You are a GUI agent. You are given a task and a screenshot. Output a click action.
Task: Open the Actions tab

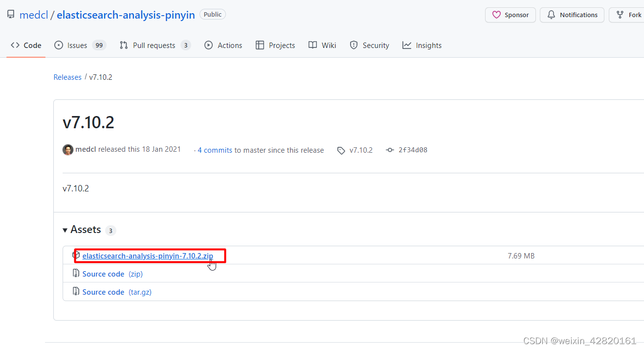coord(223,45)
